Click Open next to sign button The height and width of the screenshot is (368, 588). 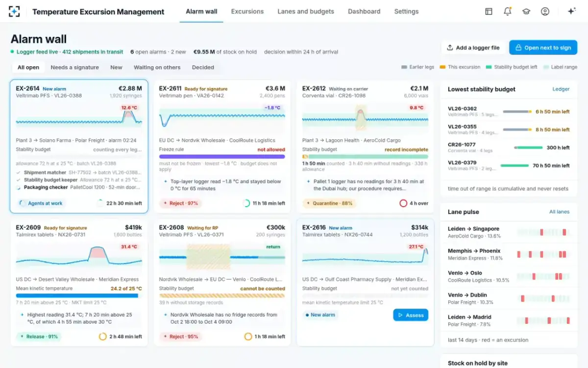[543, 48]
